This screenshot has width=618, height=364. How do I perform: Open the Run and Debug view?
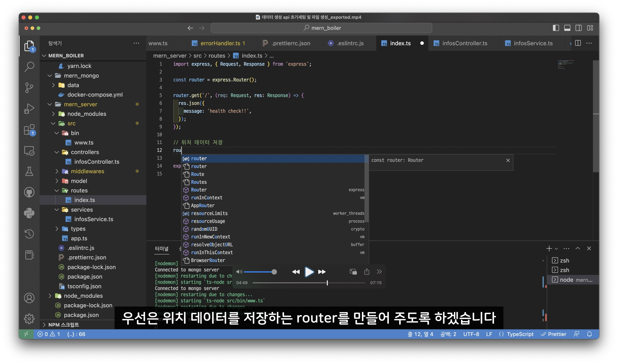coord(29,108)
